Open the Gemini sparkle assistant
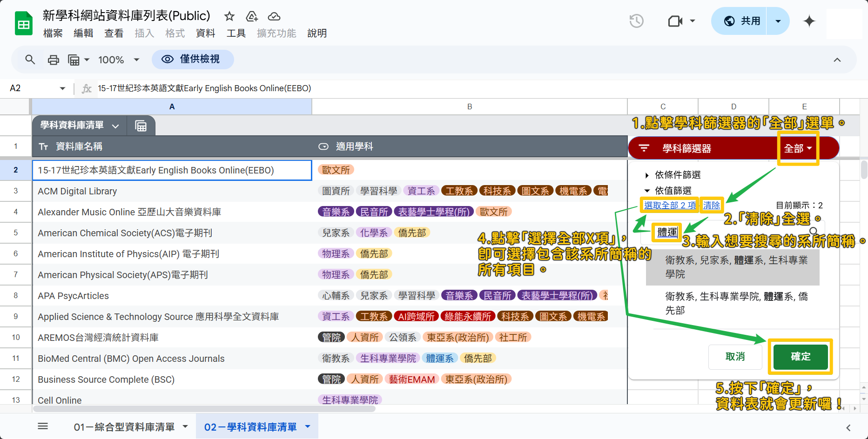This screenshot has height=439, width=868. point(809,21)
